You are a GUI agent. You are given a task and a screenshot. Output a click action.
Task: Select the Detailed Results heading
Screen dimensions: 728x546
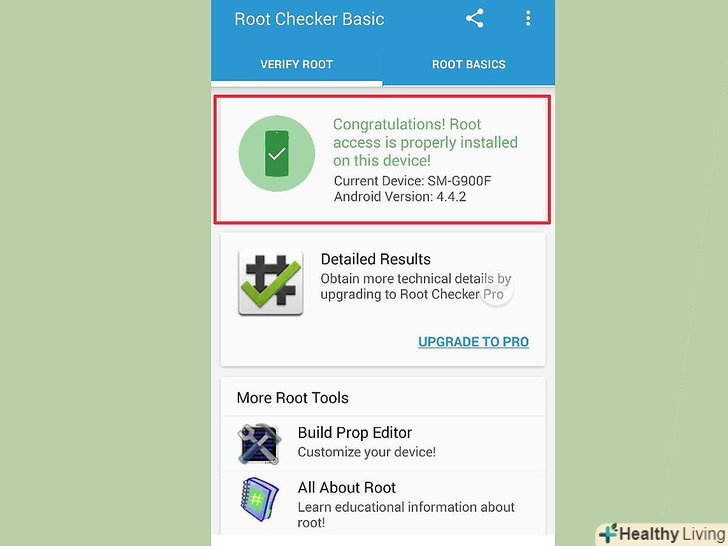(376, 259)
